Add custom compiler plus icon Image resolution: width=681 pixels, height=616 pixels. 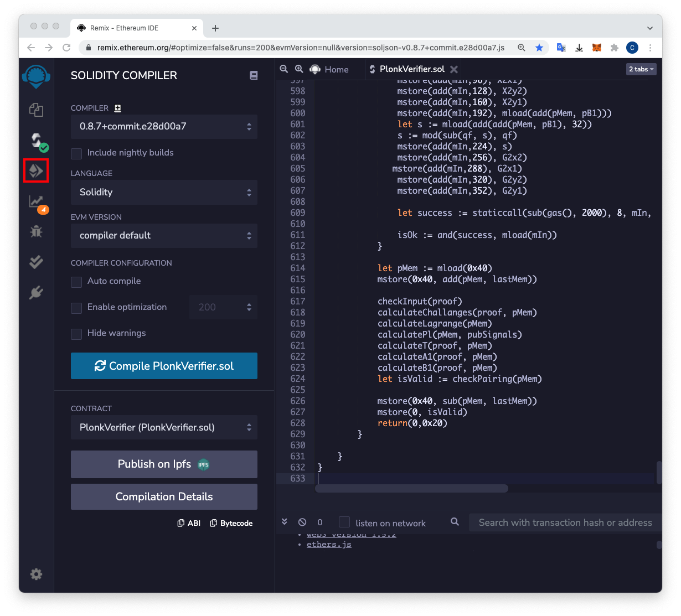117,108
